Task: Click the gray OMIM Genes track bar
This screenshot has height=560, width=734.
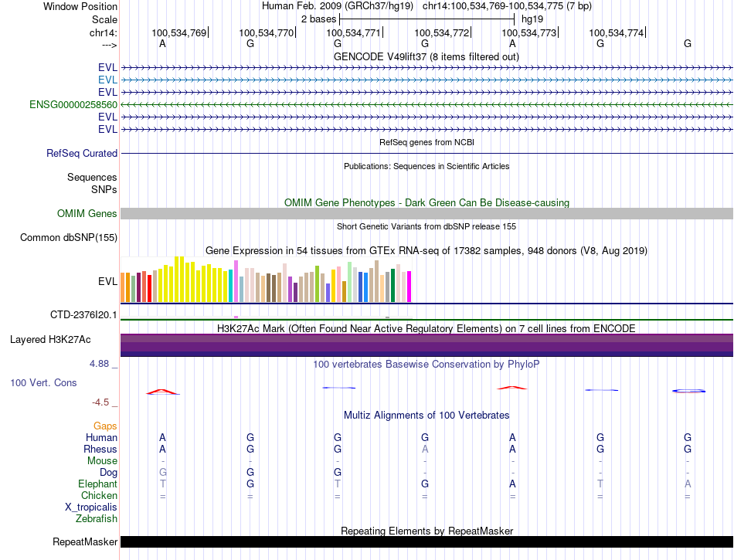Action: pyautogui.click(x=426, y=213)
